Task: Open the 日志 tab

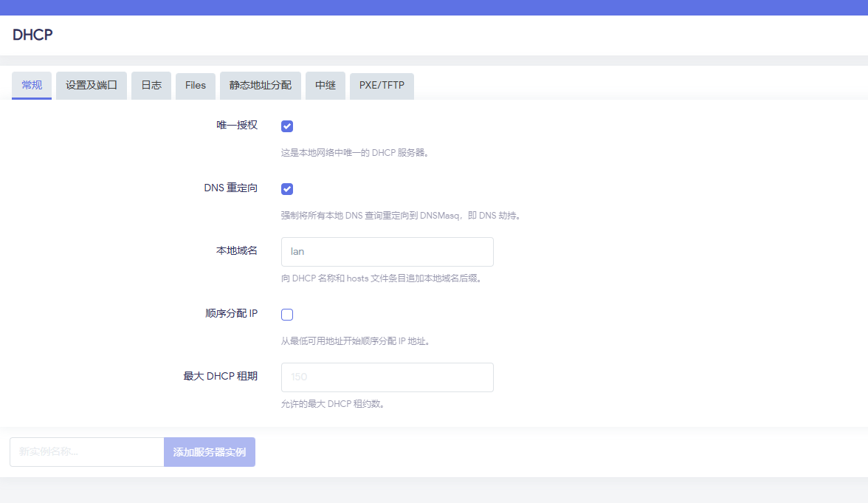Action: tap(151, 86)
